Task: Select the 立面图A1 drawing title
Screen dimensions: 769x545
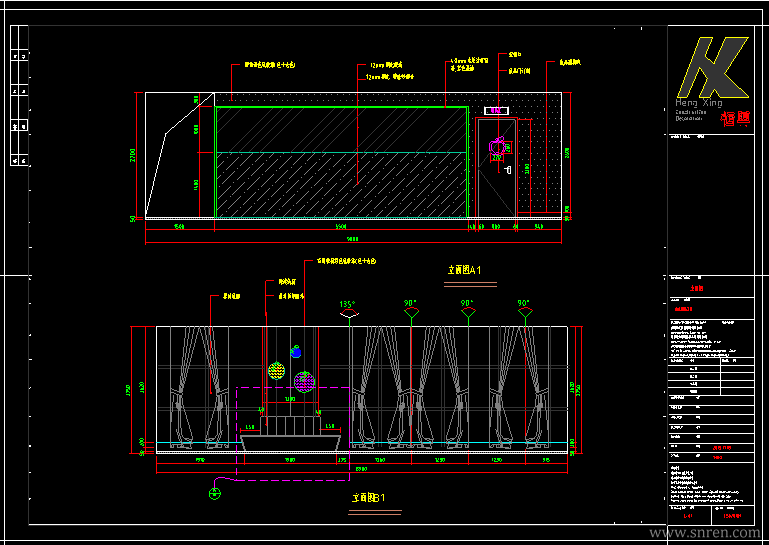Action: 464,270
